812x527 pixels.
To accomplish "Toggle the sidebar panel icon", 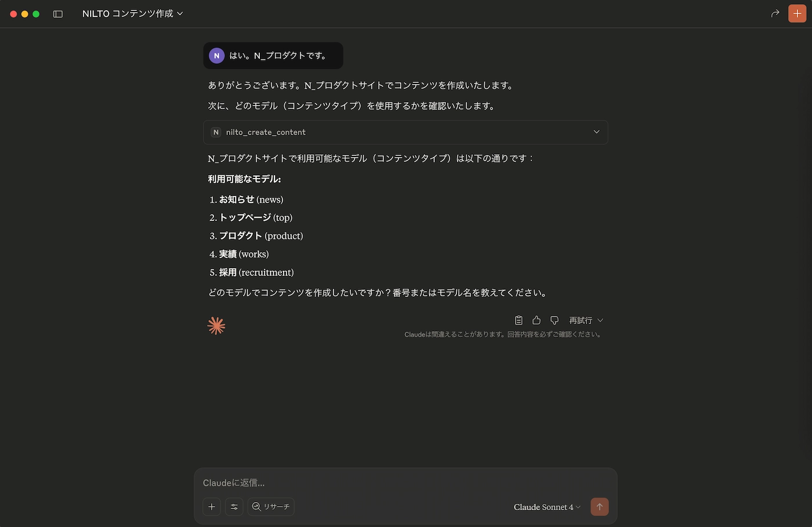I will pyautogui.click(x=58, y=14).
